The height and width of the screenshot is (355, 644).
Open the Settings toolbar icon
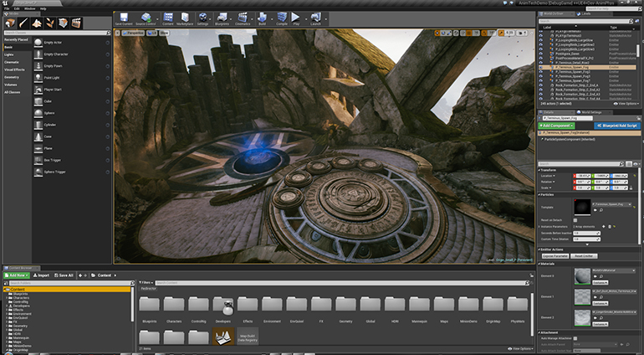[203, 18]
